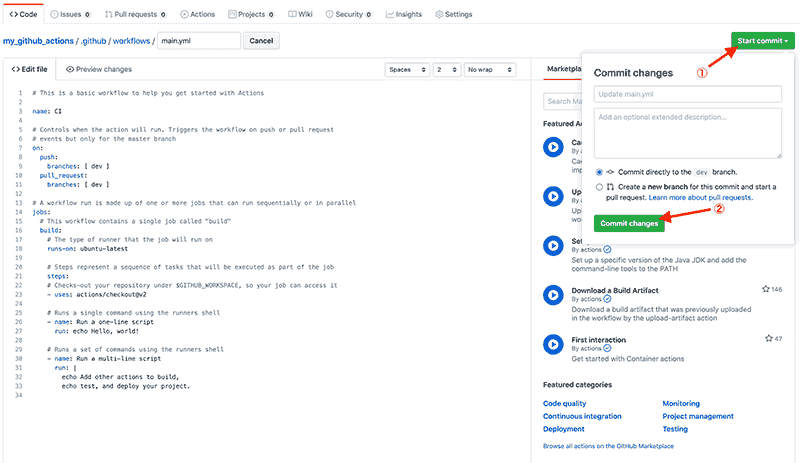Open the Security shield tab
800x463 pixels.
[344, 15]
